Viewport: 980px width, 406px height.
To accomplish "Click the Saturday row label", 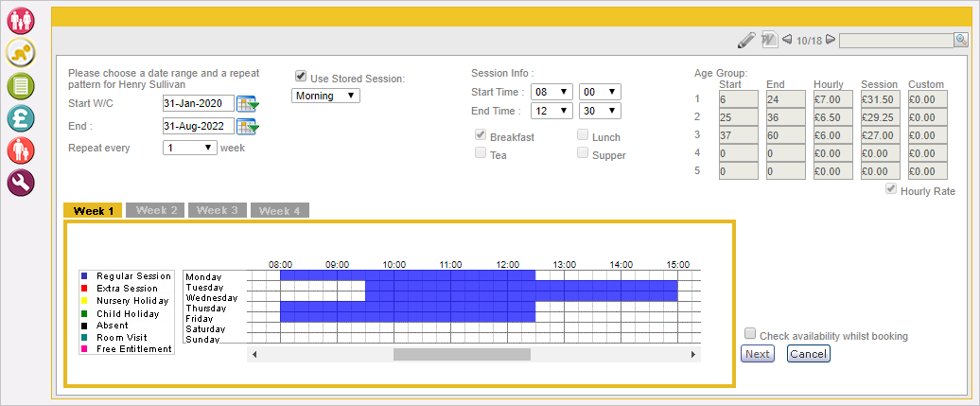I will (x=205, y=329).
